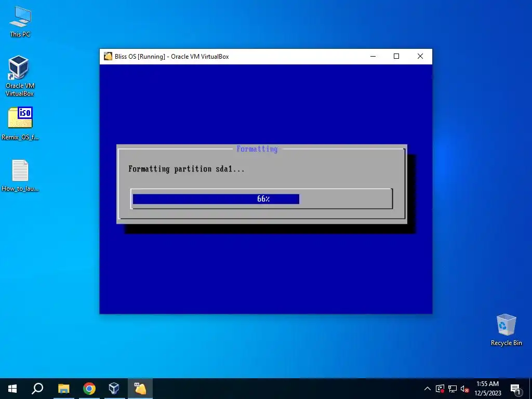The image size is (532, 399).
Task: Open network status tray icon
Action: click(453, 389)
